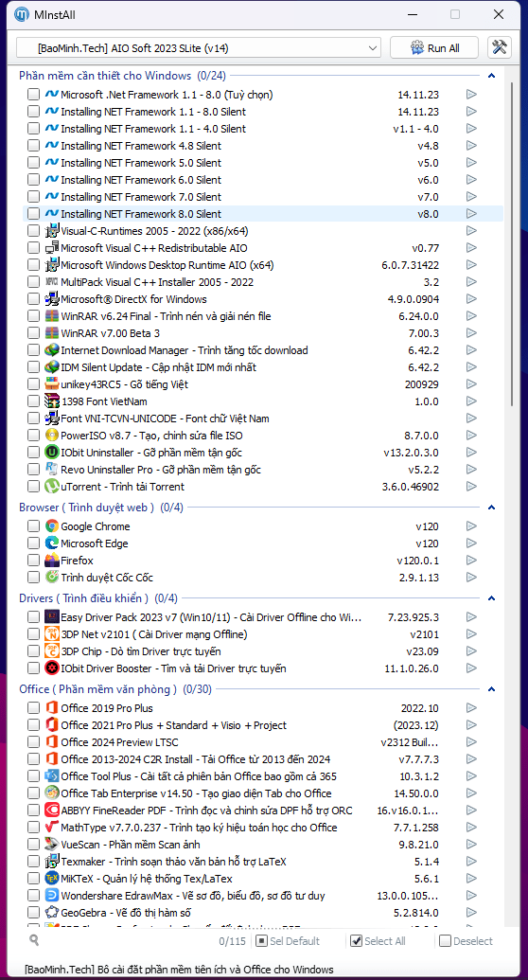Click the play arrow for 3DP Chip row
The width and height of the screenshot is (528, 980).
pos(472,651)
